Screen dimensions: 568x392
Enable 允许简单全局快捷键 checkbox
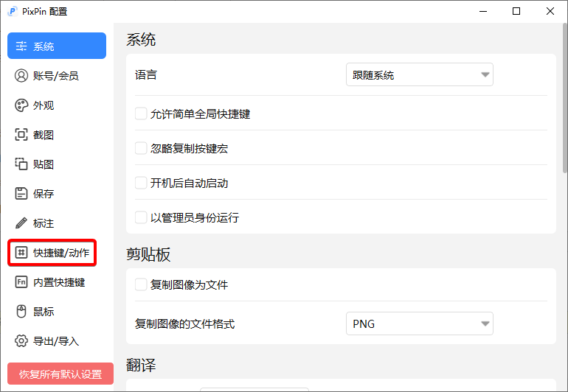pos(141,113)
